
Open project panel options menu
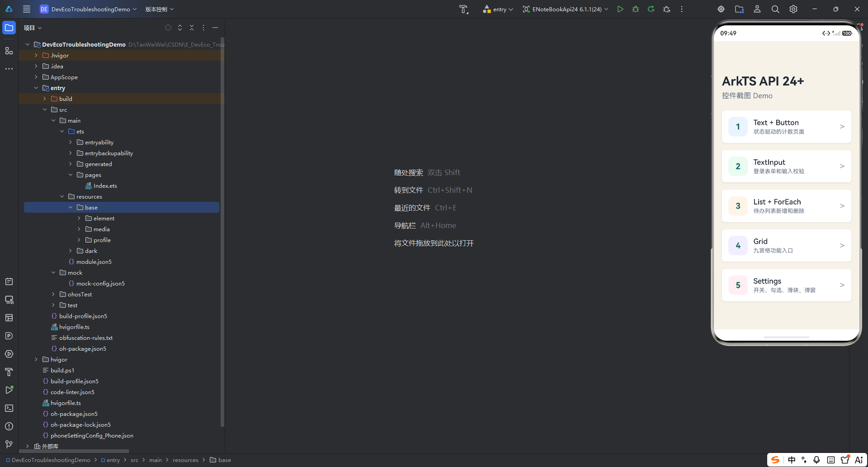[x=203, y=28]
